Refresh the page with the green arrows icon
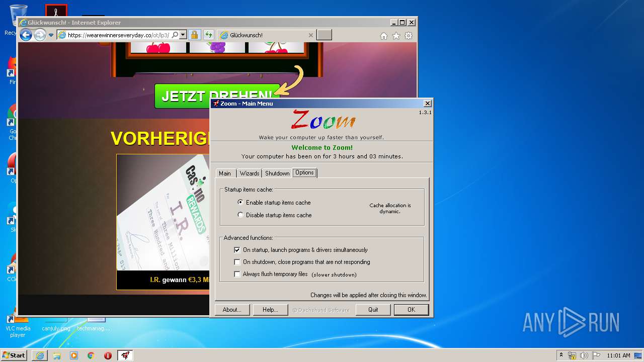 [x=208, y=35]
